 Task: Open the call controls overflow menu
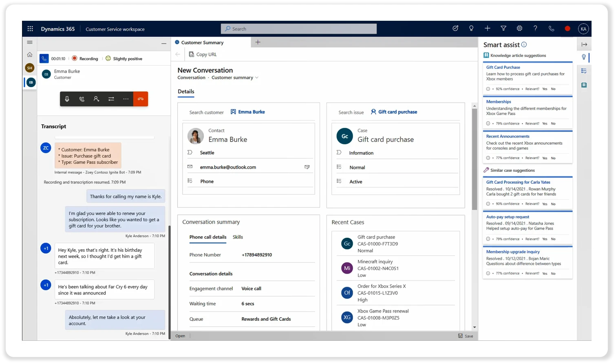coord(126,99)
